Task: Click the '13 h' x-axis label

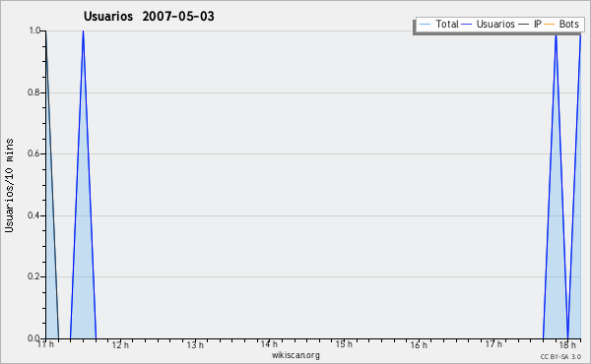Action: 195,344
